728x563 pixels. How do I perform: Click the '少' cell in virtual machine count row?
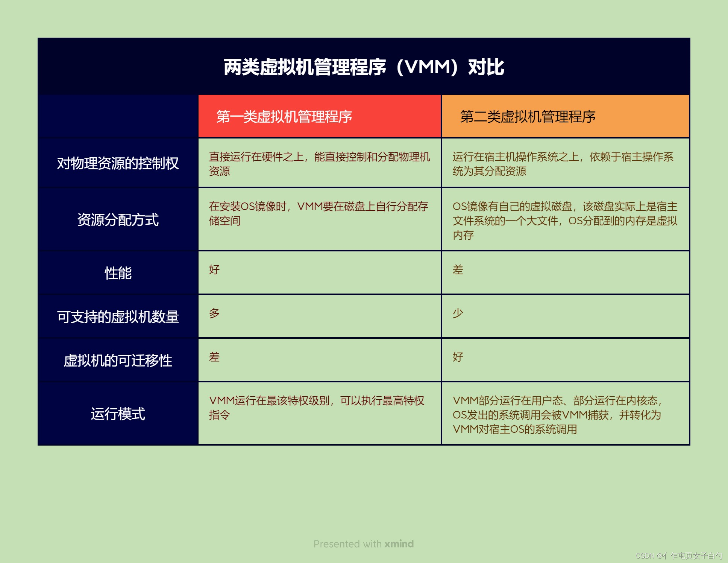tap(458, 313)
